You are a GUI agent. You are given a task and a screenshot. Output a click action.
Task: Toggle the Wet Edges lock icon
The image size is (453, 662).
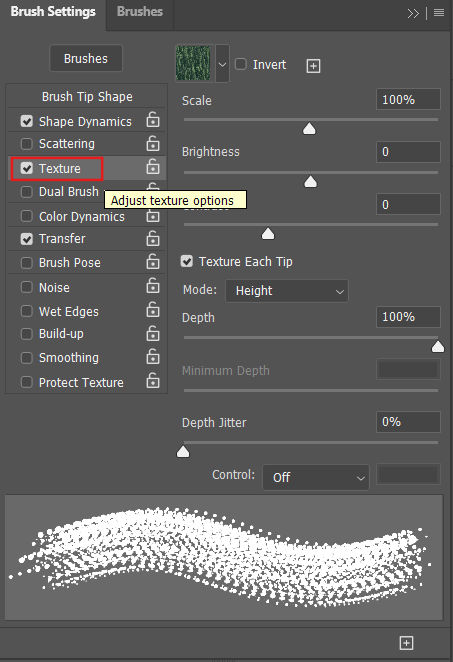click(x=153, y=309)
